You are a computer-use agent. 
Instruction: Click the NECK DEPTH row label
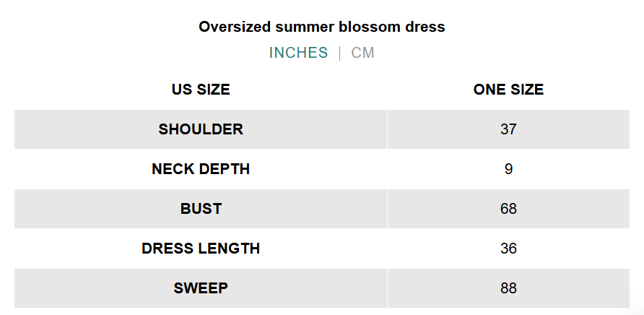pyautogui.click(x=201, y=169)
